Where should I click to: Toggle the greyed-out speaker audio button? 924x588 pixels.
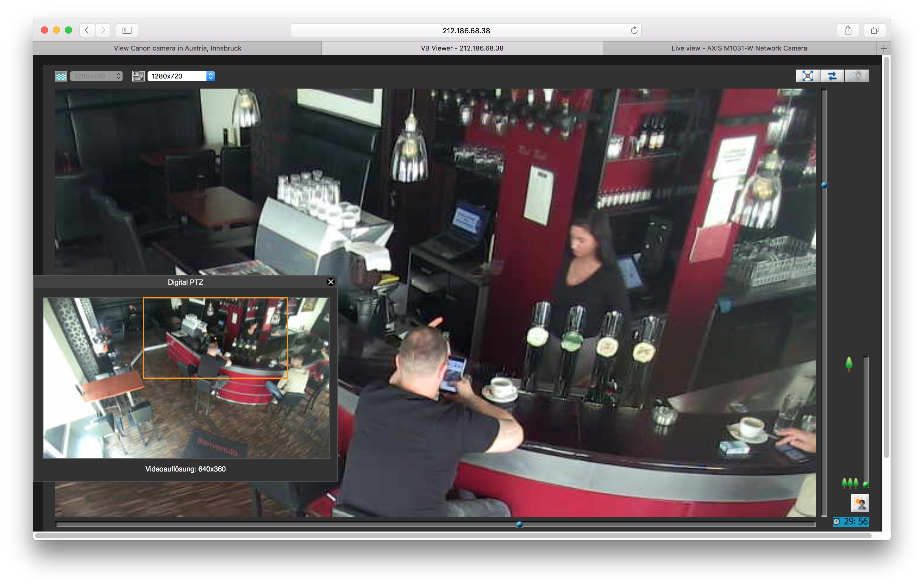856,76
